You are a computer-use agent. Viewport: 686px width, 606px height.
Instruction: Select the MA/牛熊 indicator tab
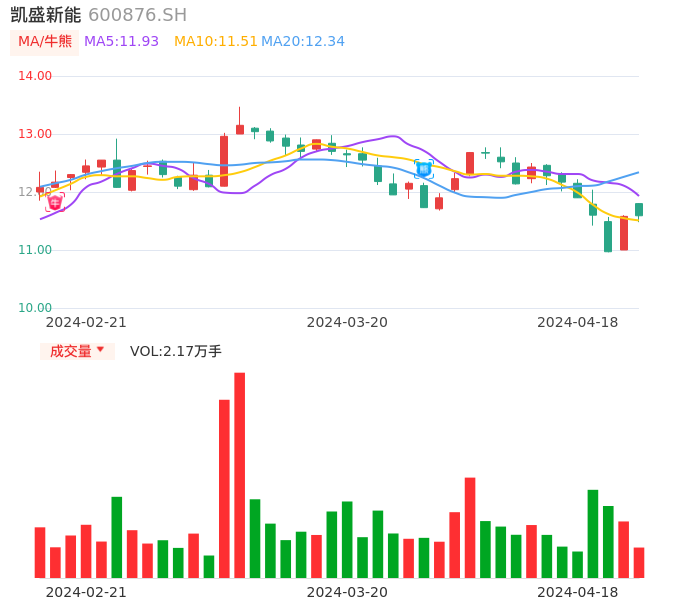click(44, 42)
